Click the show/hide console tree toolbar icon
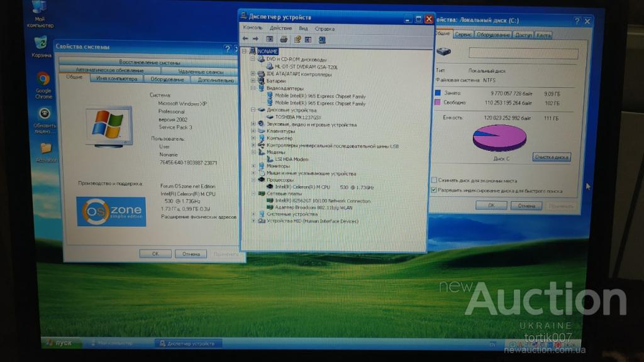Image resolution: width=644 pixels, height=362 pixels. tap(270, 39)
